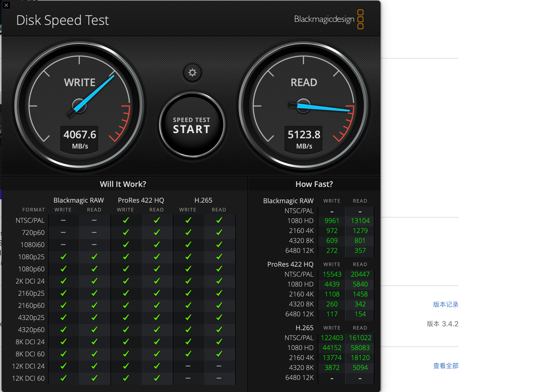Image resolution: width=555 pixels, height=392 pixels.
Task: Click ProRes read checkmark for 2160p60
Action: [157, 305]
